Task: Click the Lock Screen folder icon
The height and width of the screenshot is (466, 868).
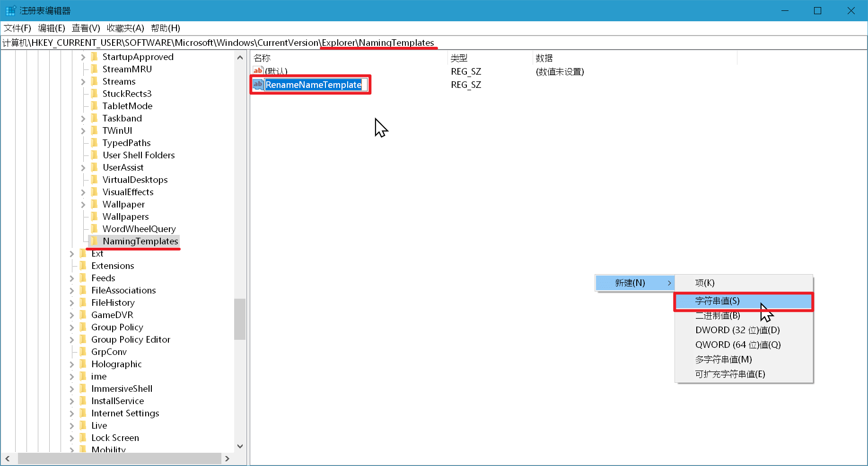Action: pyautogui.click(x=83, y=438)
